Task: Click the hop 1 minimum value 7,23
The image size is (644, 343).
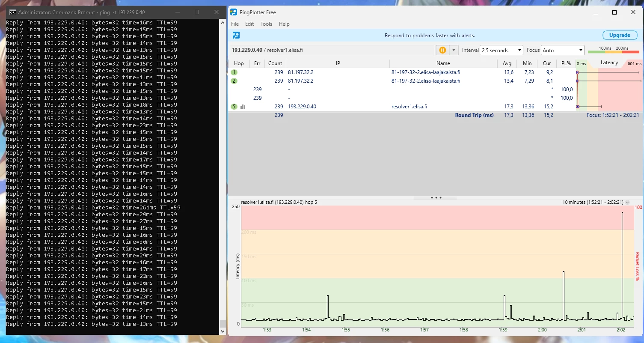Action: tap(528, 72)
